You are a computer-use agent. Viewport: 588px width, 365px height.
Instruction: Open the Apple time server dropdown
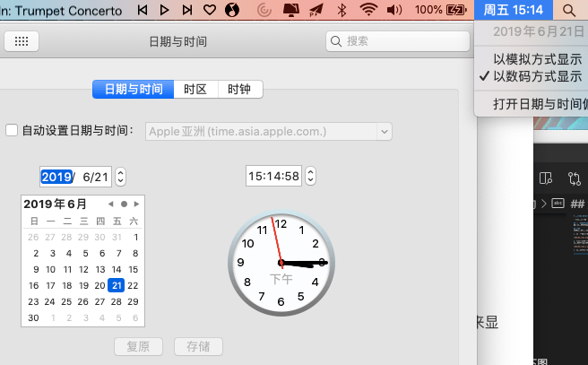click(269, 131)
